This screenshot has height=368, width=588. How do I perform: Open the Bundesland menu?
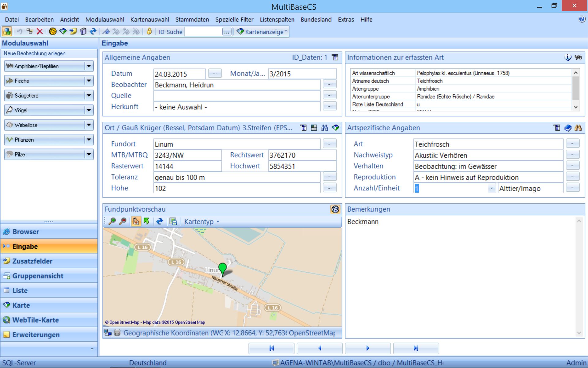tap(316, 19)
